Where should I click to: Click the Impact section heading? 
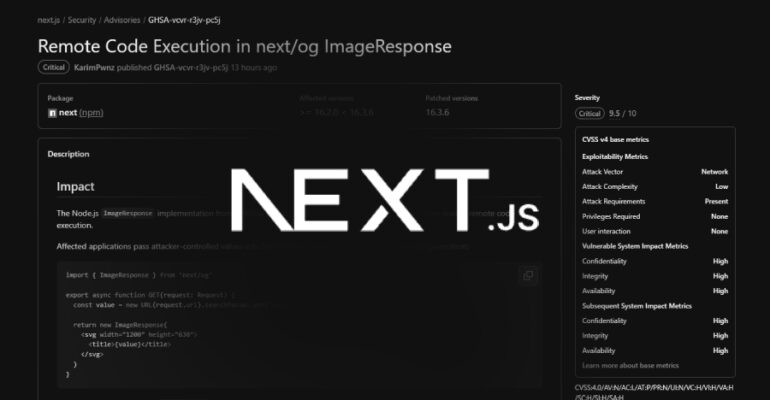pyautogui.click(x=75, y=187)
